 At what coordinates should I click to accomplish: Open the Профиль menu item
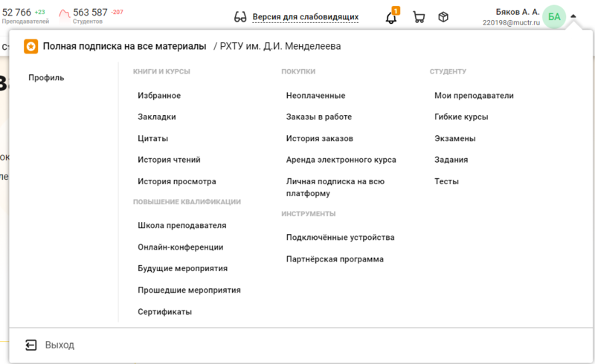46,78
